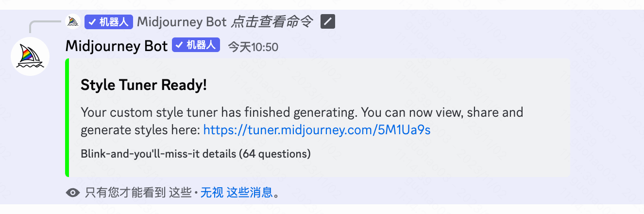Screen dimensions: 644x214
Task: Dismiss via the 无视 这些消息 link
Action: pos(237,193)
